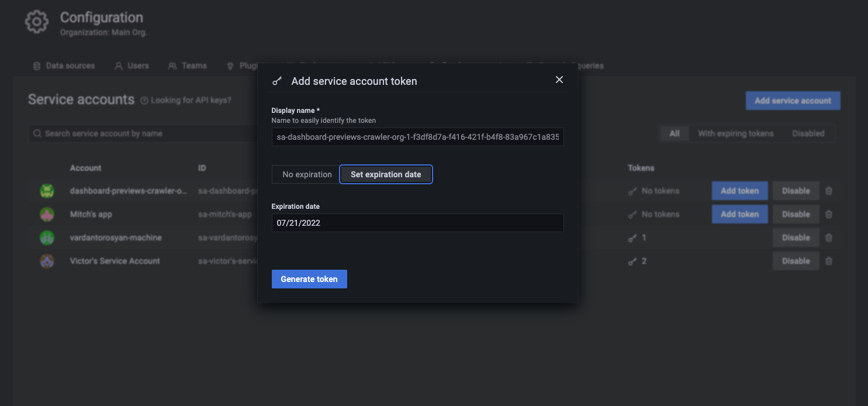The height and width of the screenshot is (406, 868).
Task: Filter accounts With expiring tokens
Action: point(735,133)
